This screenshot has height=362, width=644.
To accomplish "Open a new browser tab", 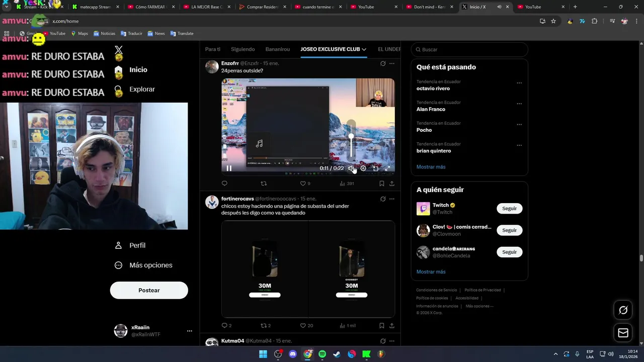I will [x=575, y=7].
